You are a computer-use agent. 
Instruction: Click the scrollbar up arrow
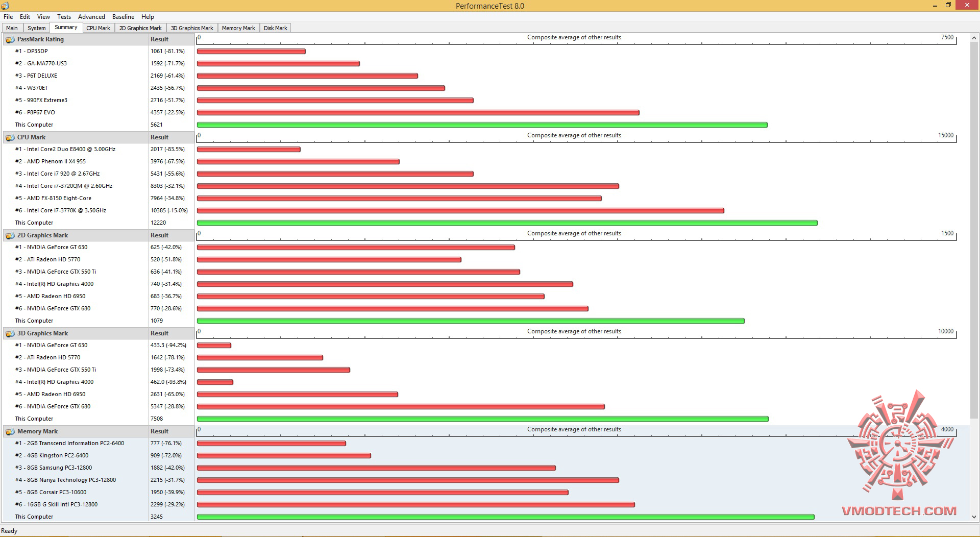click(x=974, y=37)
